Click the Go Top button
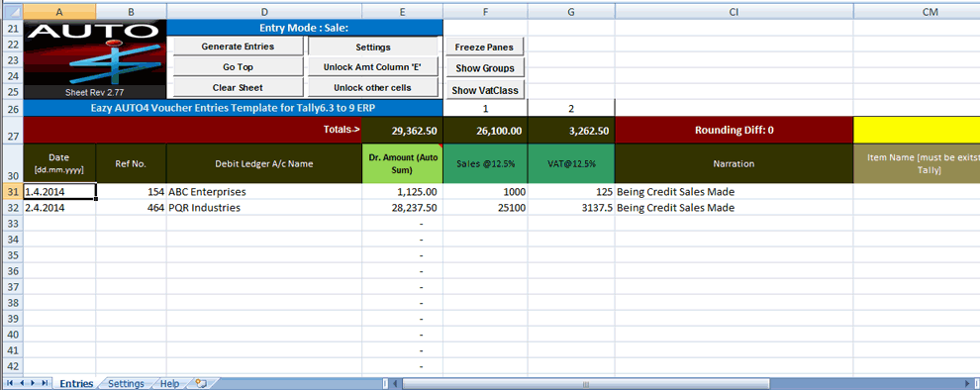 point(238,67)
